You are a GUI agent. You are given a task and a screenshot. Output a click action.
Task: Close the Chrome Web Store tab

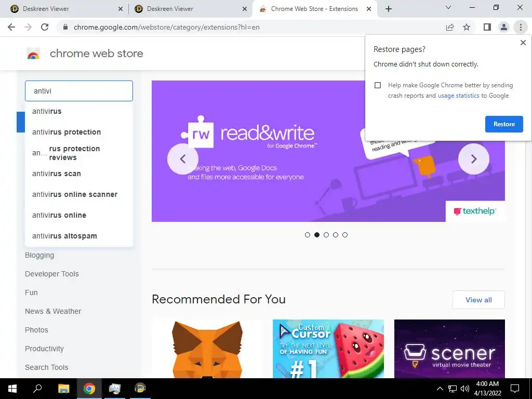(x=369, y=9)
